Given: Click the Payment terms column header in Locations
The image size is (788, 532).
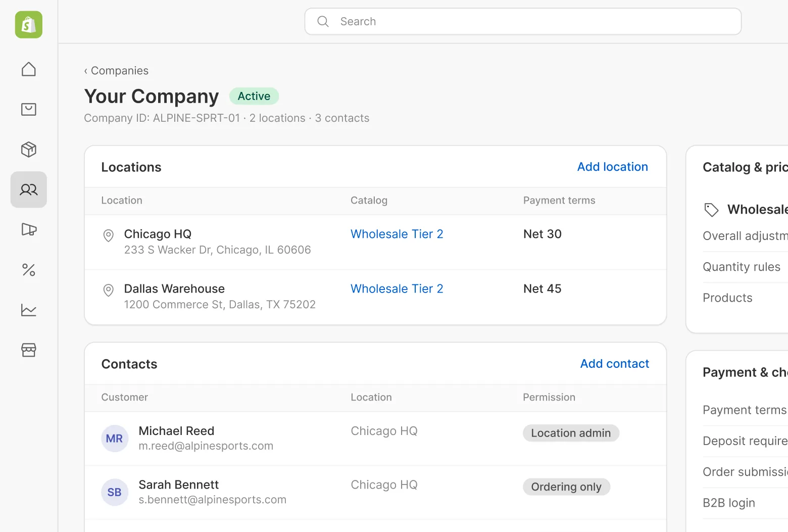Looking at the screenshot, I should pos(559,201).
